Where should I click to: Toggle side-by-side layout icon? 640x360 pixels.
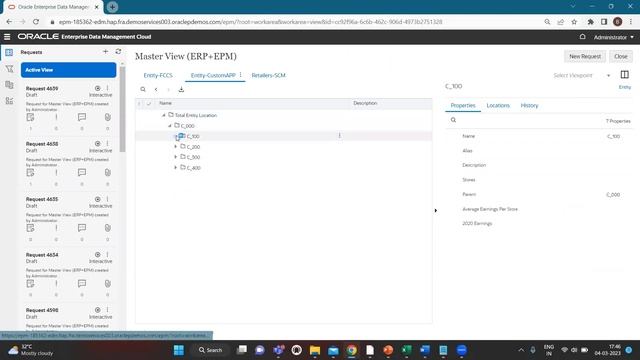coord(624,75)
